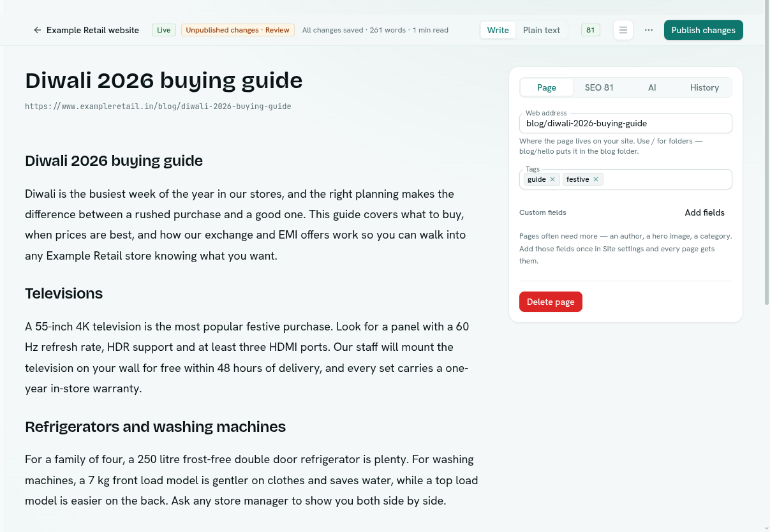Click the festive tag chip label
770x532 pixels.
pos(577,179)
